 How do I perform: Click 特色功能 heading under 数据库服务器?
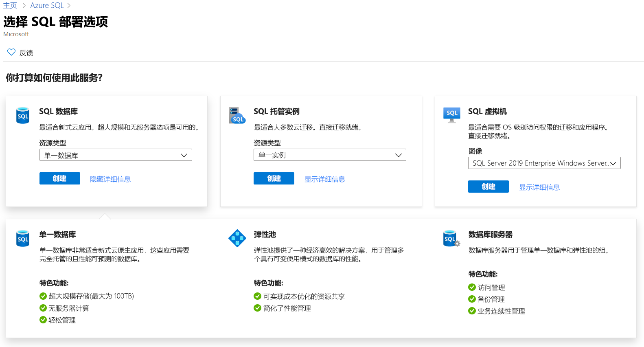[x=483, y=274]
